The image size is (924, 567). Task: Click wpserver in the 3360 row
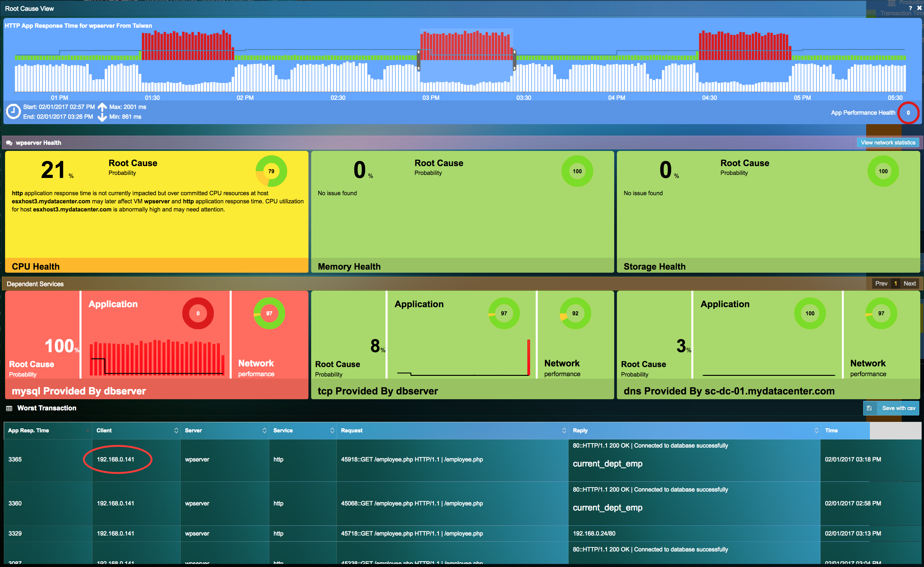click(197, 503)
